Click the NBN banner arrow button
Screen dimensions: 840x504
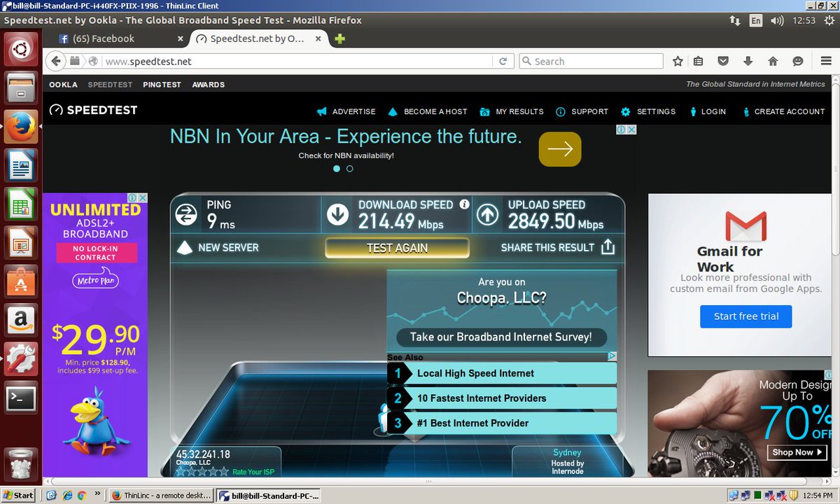click(x=560, y=149)
